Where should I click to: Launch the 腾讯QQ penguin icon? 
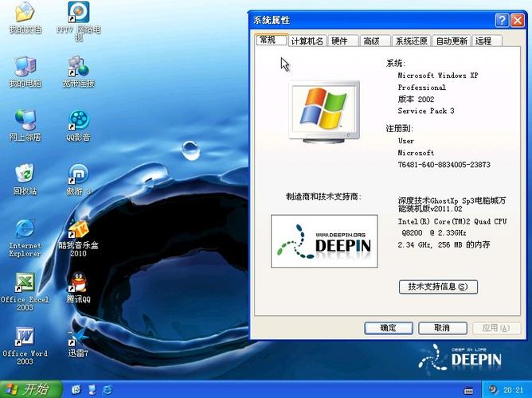click(78, 287)
